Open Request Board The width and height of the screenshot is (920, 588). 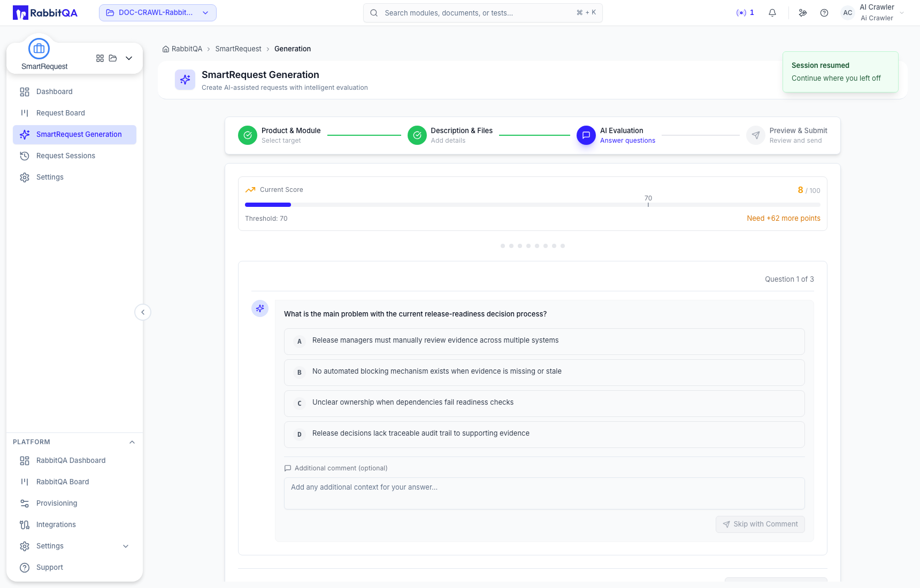pyautogui.click(x=74, y=113)
